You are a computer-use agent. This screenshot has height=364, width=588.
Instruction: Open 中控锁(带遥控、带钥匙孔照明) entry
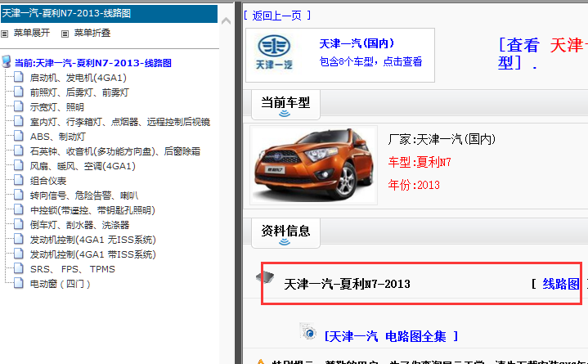[x=92, y=210]
